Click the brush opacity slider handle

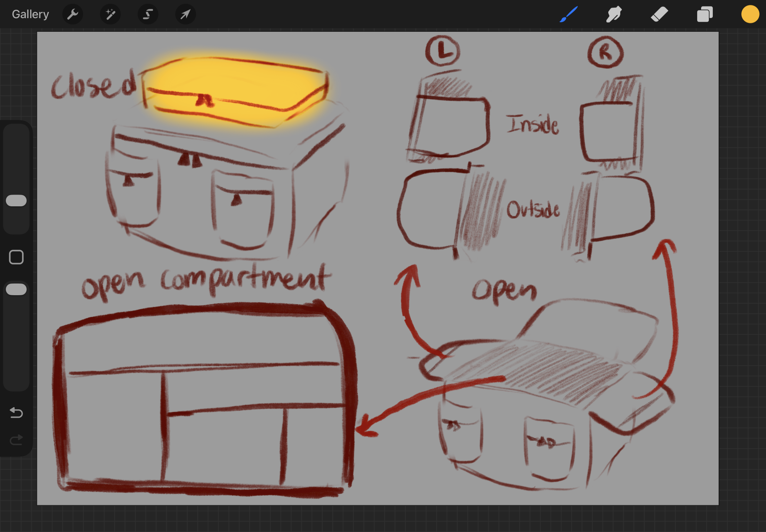(16, 289)
